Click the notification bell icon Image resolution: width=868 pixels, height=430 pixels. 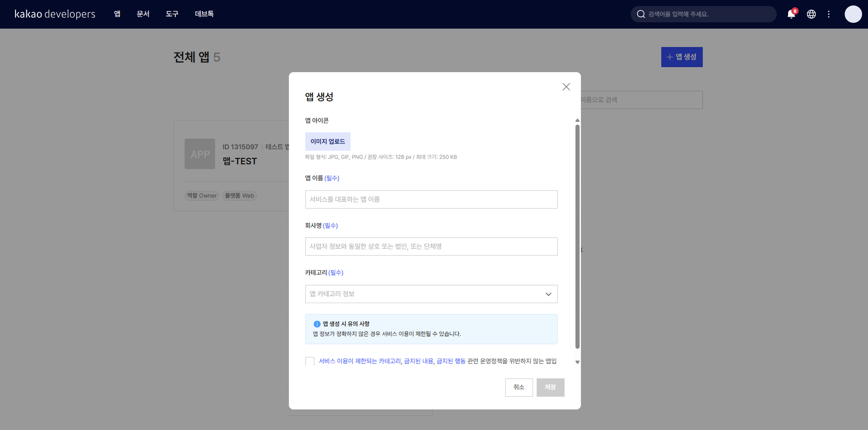coord(791,14)
